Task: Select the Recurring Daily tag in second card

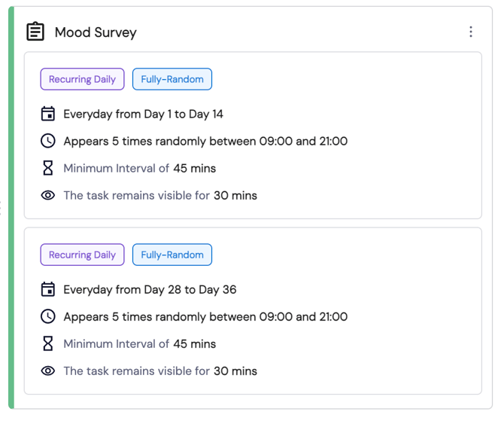Action: pyautogui.click(x=82, y=255)
